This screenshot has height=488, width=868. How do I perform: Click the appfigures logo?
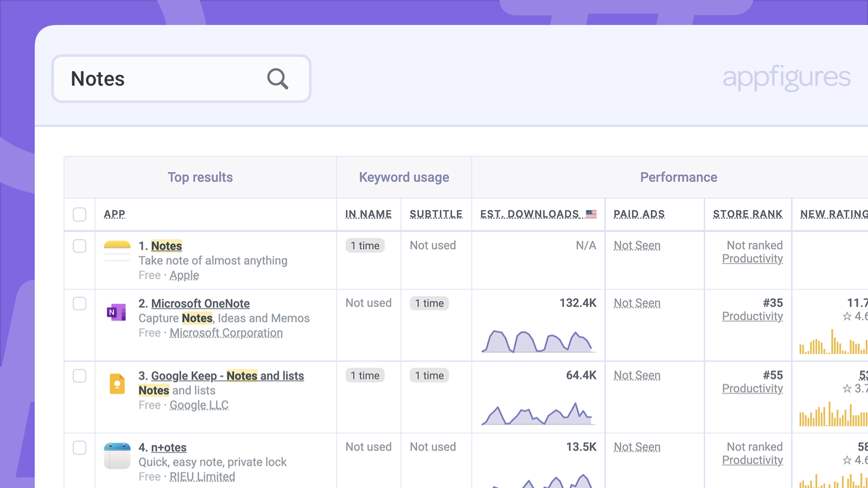click(786, 78)
